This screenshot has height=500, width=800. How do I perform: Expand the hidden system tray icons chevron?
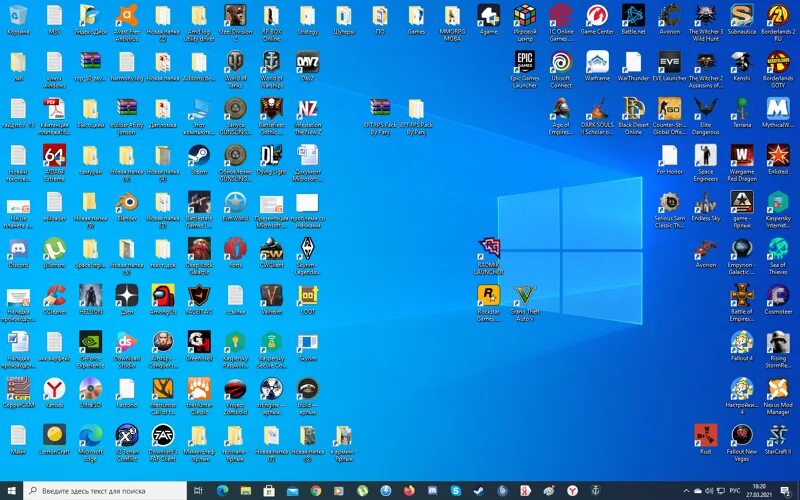click(x=687, y=491)
